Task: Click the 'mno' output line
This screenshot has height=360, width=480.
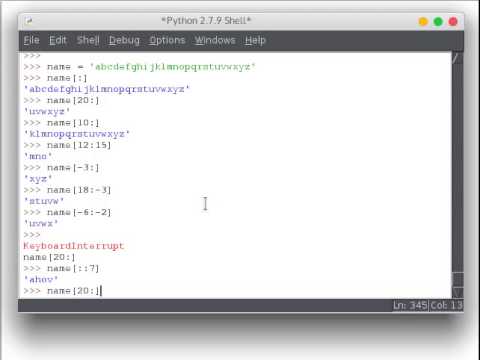Action: coord(38,156)
